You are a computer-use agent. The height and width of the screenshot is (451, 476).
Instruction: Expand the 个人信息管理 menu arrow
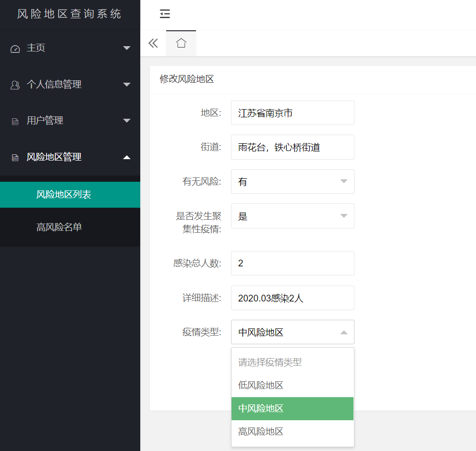pyautogui.click(x=127, y=85)
